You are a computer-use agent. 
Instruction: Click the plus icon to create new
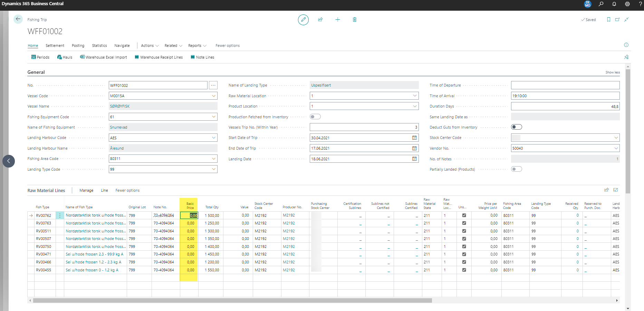(338, 20)
